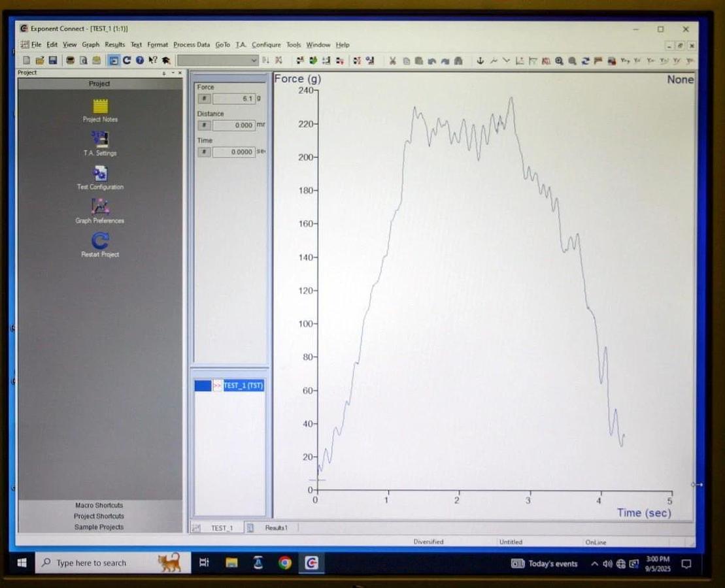This screenshot has height=588, width=725.
Task: Open print preview from the toolbar
Action: coord(82,59)
